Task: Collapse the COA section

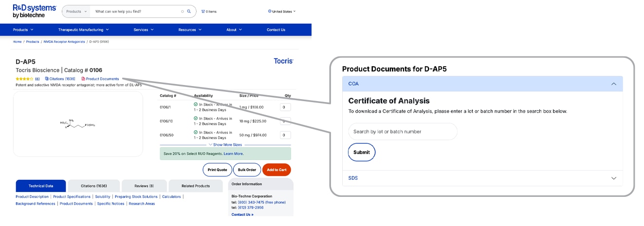Action: point(482,84)
